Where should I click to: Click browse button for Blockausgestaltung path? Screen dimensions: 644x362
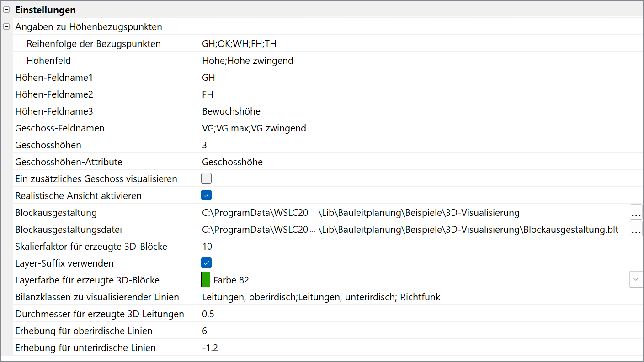coord(636,213)
